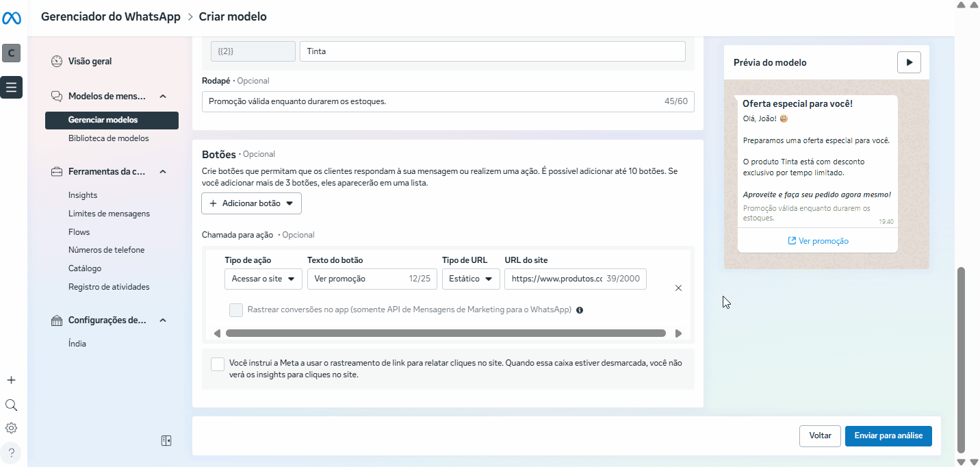Open Biblioteca de modelos in sidebar
The width and height of the screenshot is (980, 467).
(x=108, y=138)
